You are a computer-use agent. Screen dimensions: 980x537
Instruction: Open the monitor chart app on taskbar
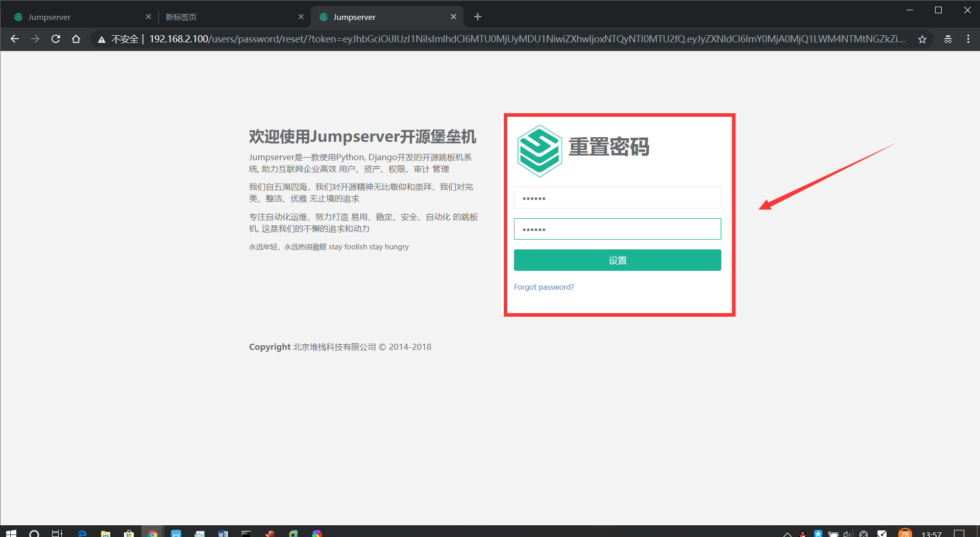click(200, 533)
